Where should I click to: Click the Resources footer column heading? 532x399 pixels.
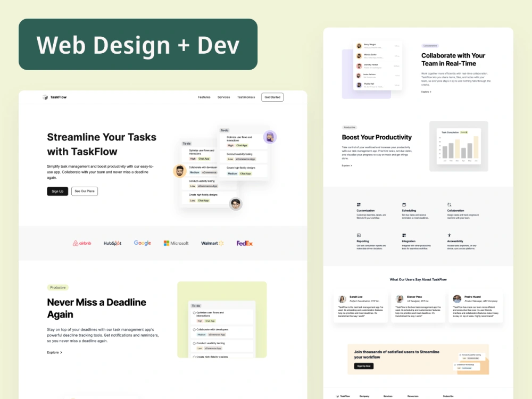coord(413,396)
